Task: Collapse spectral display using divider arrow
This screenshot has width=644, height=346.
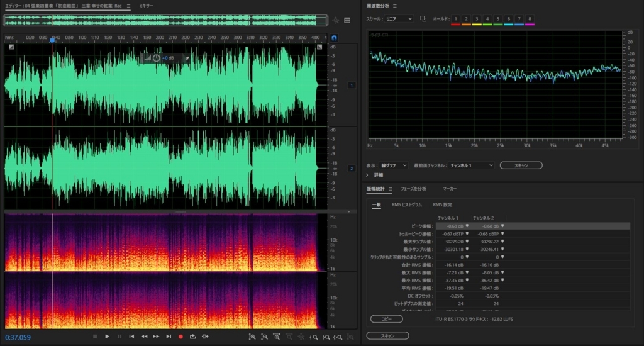Action: coord(348,211)
